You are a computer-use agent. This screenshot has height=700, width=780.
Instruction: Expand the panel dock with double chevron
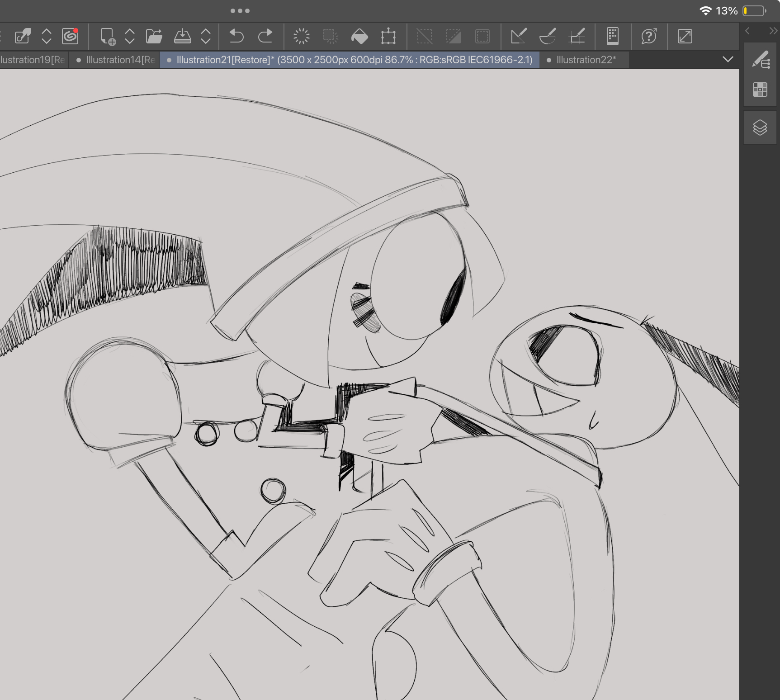click(773, 31)
